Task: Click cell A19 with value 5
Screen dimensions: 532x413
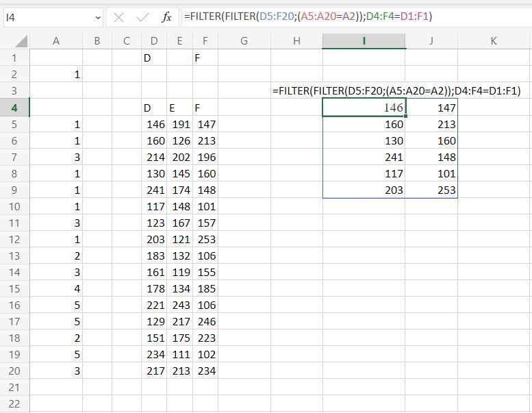Action: [56, 354]
